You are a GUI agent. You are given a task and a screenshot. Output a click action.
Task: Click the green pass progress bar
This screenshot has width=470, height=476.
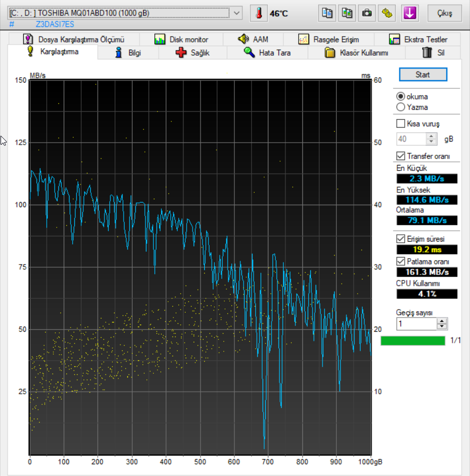point(413,341)
